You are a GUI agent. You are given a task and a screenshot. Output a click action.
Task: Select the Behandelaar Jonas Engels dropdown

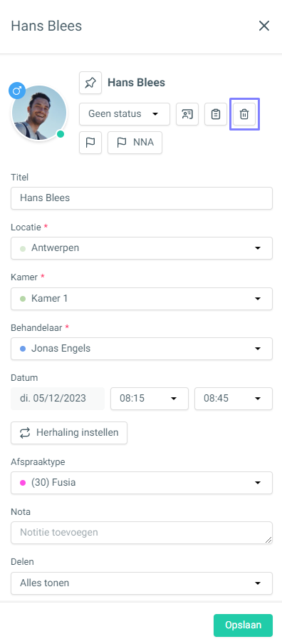142,349
